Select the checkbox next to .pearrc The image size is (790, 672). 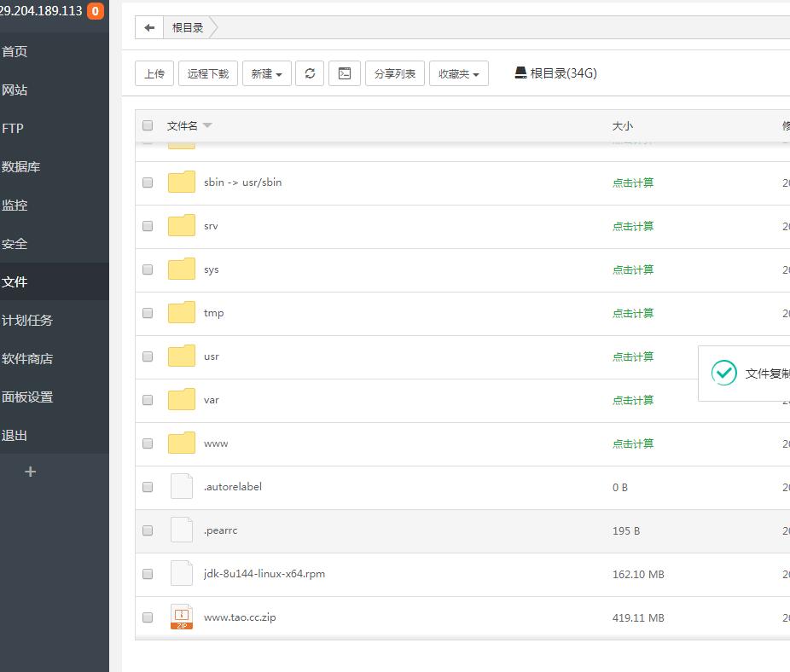(x=148, y=530)
